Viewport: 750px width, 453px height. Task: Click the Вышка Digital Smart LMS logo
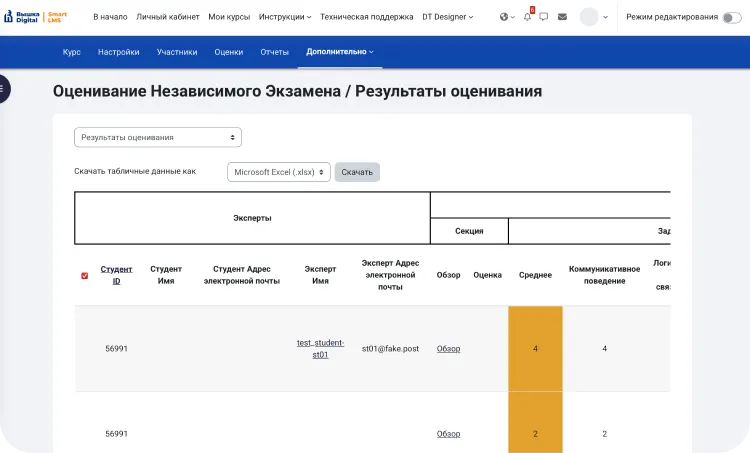pyautogui.click(x=35, y=17)
